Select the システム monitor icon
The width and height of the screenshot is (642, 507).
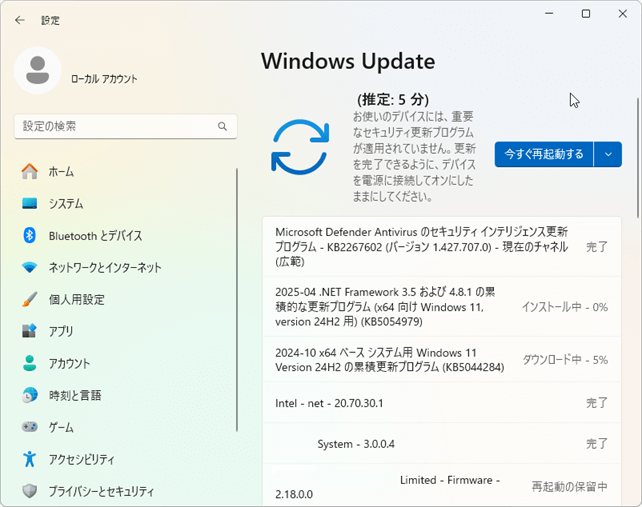[30, 204]
